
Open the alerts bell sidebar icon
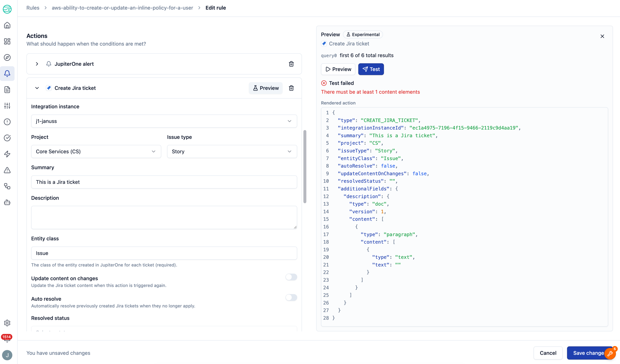click(x=7, y=74)
